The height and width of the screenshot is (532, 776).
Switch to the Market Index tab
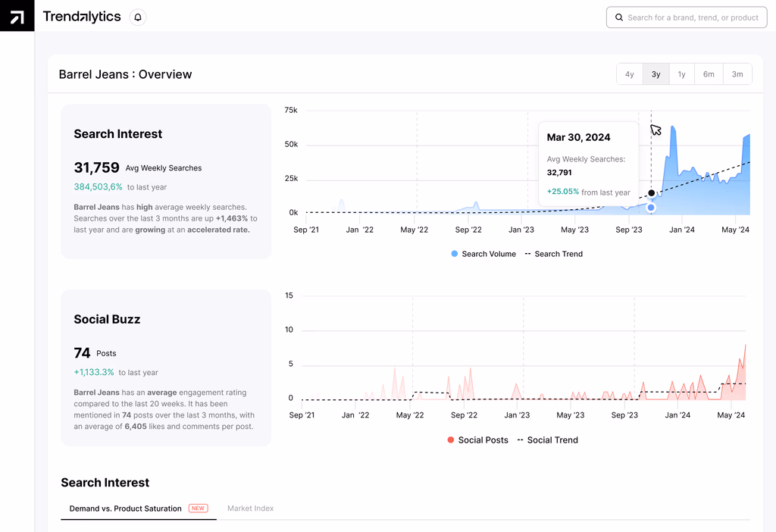pyautogui.click(x=250, y=509)
